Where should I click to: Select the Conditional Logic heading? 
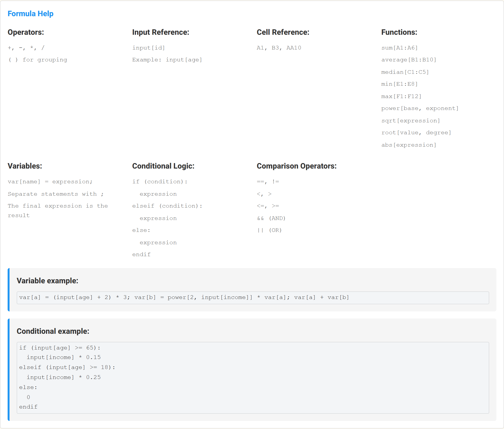coord(163,166)
